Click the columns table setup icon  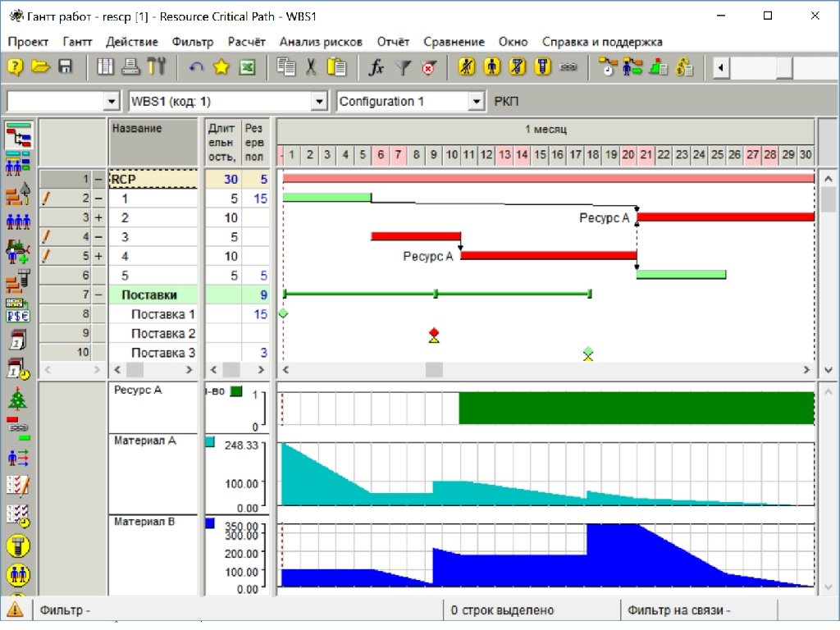click(105, 67)
